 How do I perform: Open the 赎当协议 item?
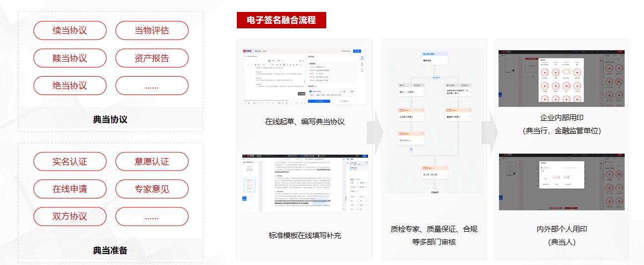(x=70, y=58)
